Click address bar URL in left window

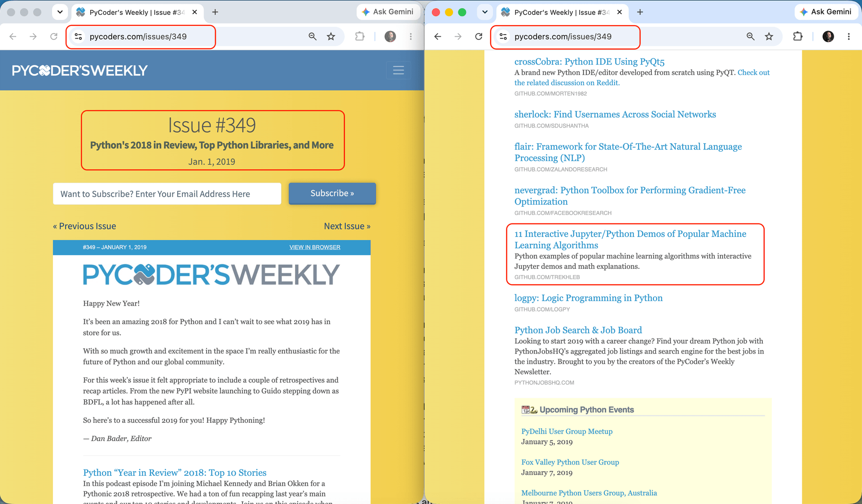138,36
